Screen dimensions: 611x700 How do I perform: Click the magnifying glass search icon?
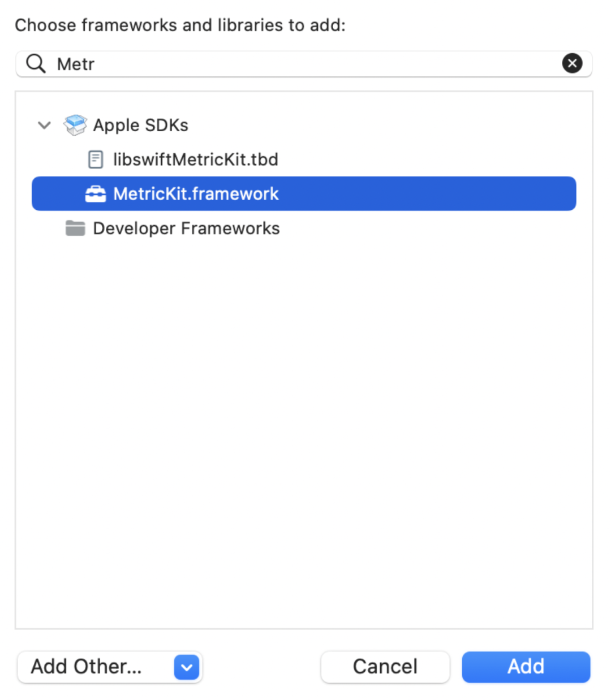click(35, 63)
